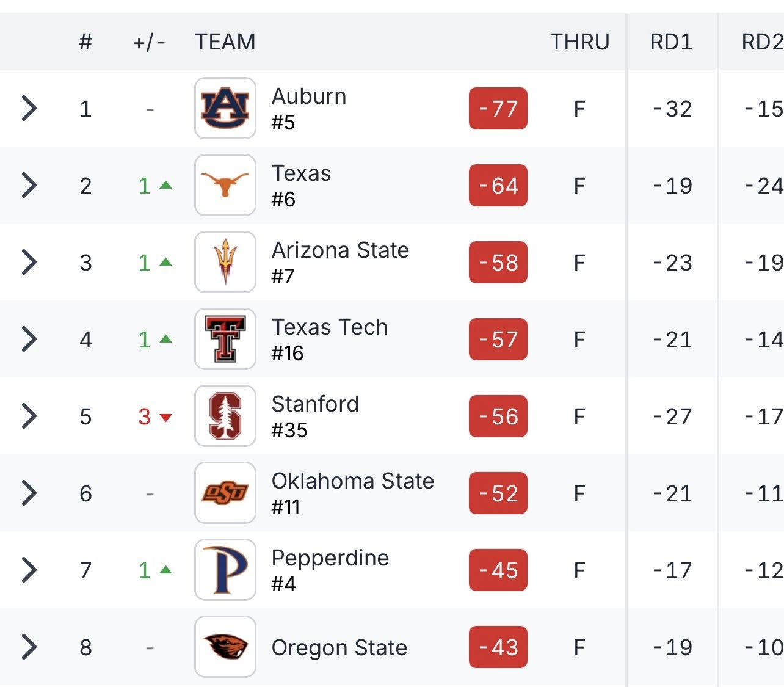Image resolution: width=784 pixels, height=687 pixels.
Task: Click the Oregon State beaver logo
Action: 225,647
